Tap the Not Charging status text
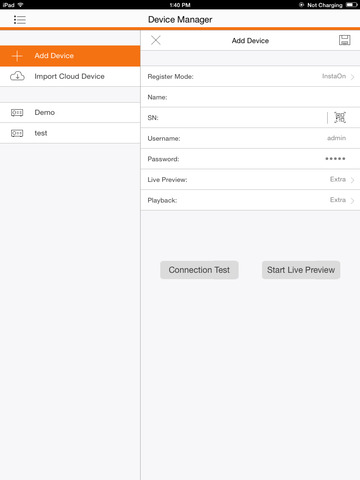 pyautogui.click(x=325, y=5)
